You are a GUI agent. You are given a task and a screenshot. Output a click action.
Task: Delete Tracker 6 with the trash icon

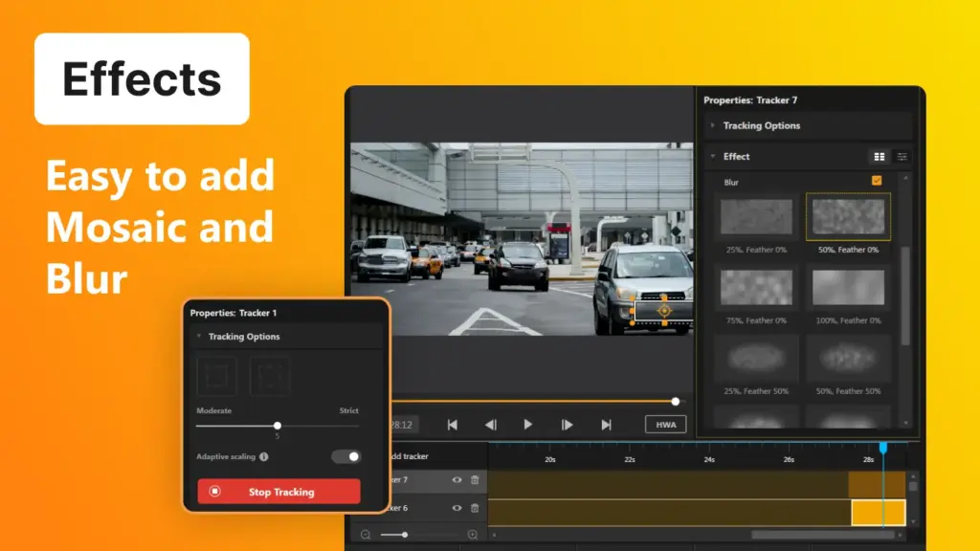pos(476,508)
